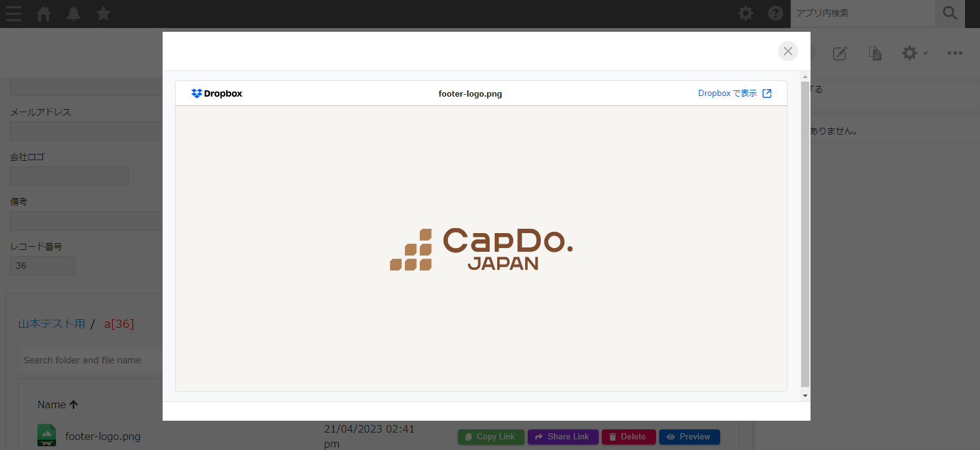Open the header settings gear icon
This screenshot has height=450, width=980.
click(746, 13)
